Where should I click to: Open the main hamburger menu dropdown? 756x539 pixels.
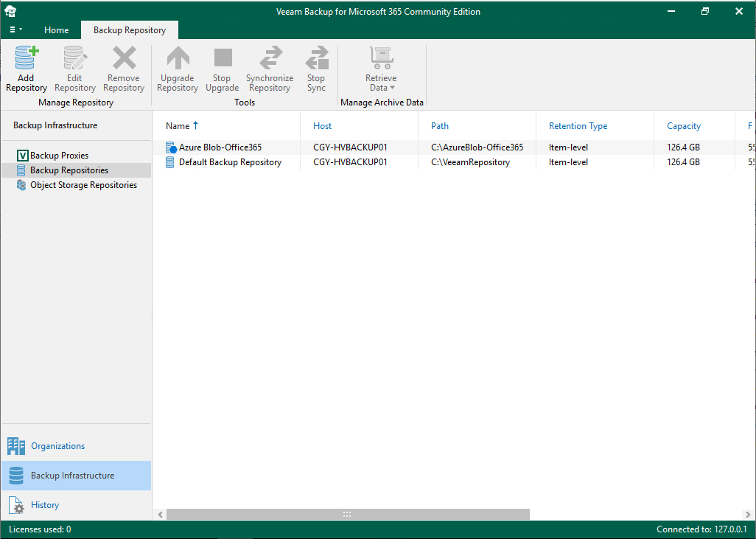(x=15, y=30)
